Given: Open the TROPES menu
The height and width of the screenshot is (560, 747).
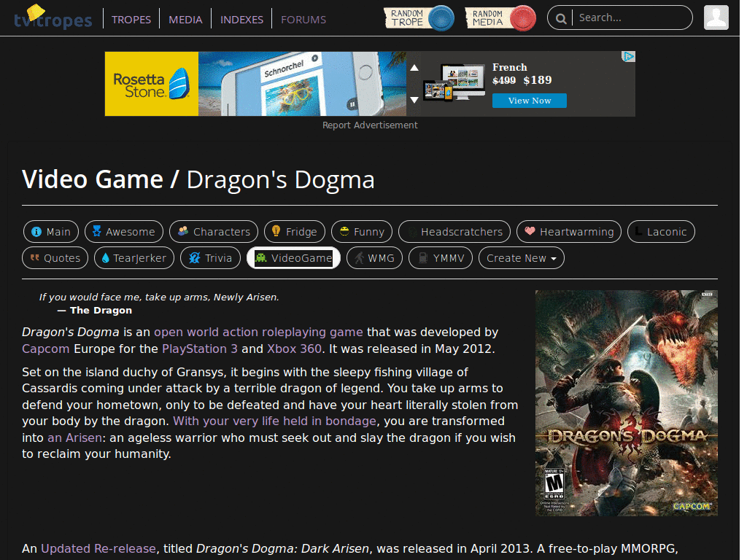Looking at the screenshot, I should pyautogui.click(x=131, y=20).
